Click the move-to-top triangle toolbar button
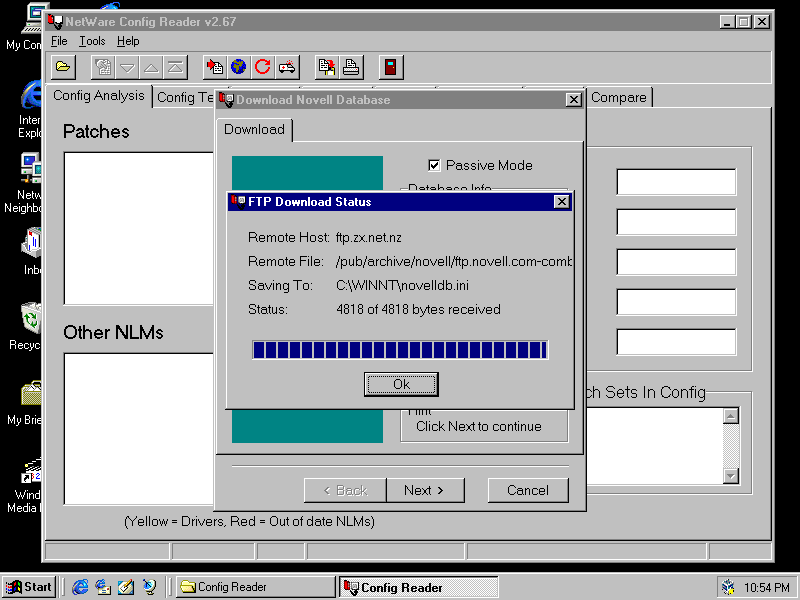 176,67
